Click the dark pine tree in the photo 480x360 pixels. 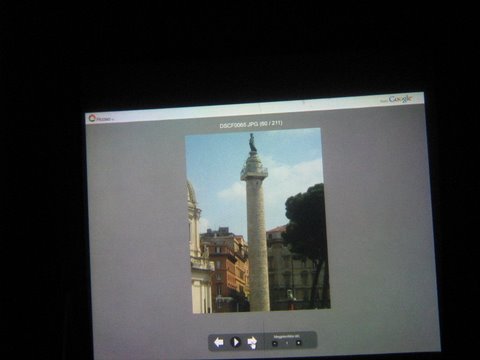pos(305,217)
